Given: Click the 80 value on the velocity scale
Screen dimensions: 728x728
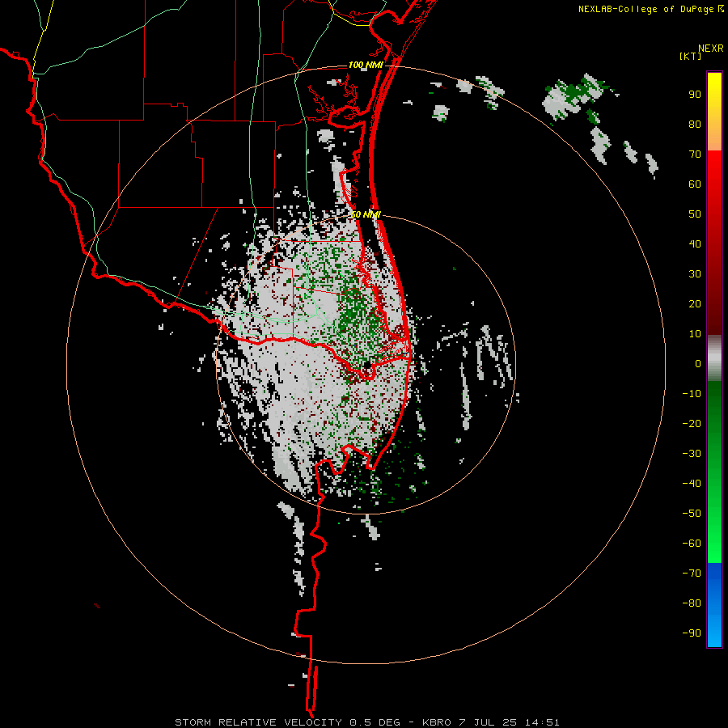Looking at the screenshot, I should click(x=695, y=125).
